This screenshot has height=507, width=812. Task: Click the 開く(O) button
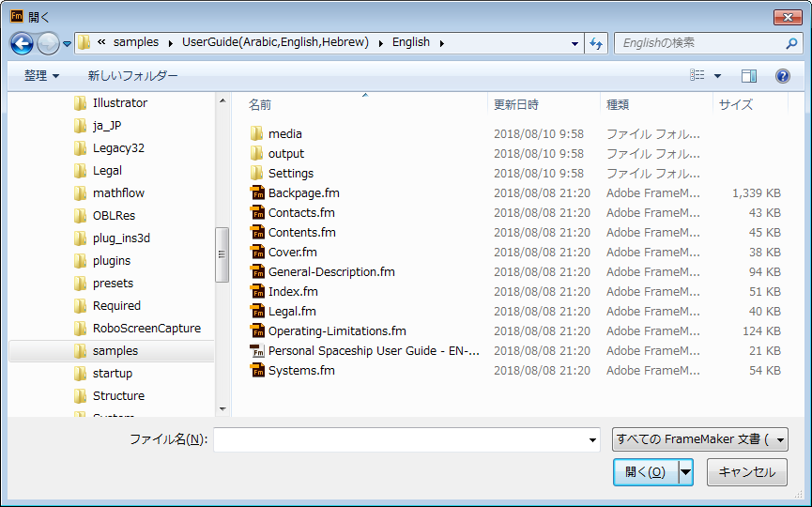coord(645,472)
